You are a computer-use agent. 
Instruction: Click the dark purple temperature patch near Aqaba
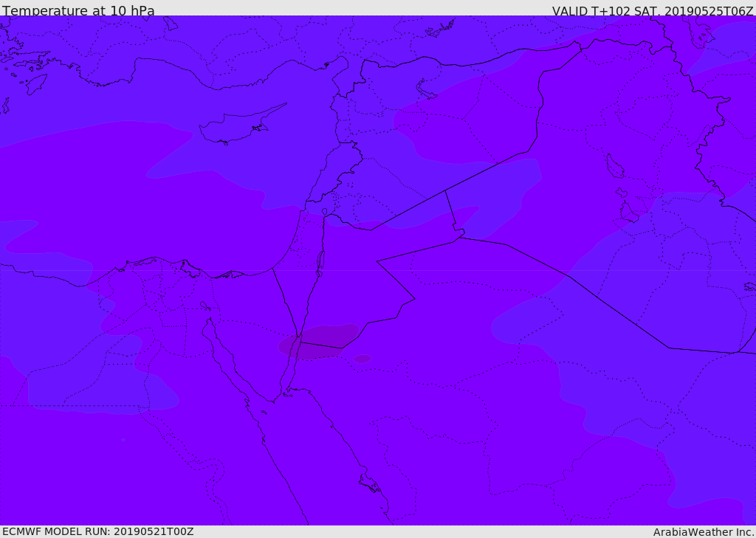319,341
